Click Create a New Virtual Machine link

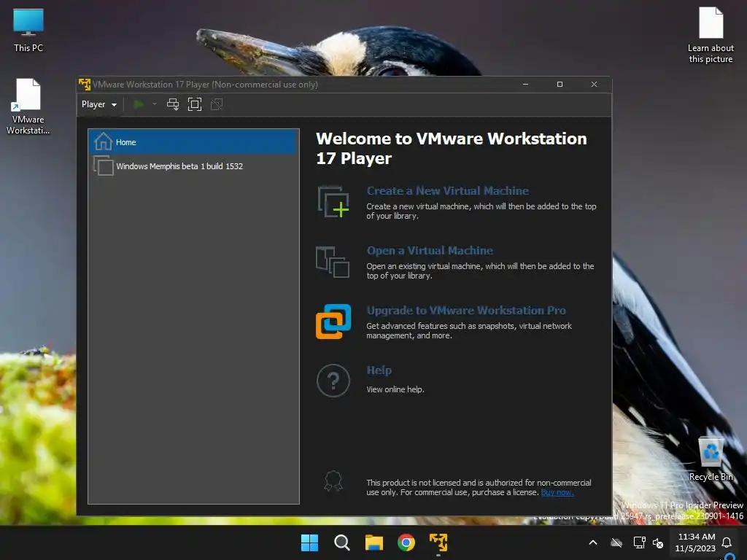click(x=447, y=190)
